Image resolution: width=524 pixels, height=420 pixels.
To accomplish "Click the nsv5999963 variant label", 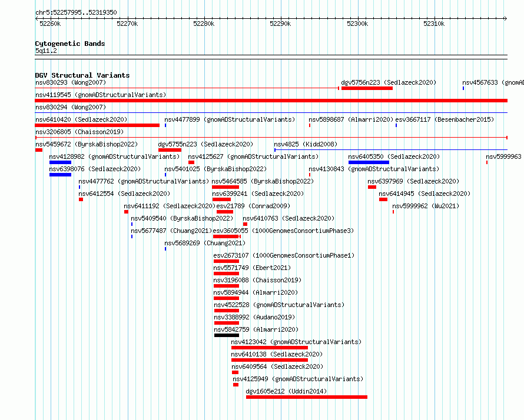I will 505,156.
